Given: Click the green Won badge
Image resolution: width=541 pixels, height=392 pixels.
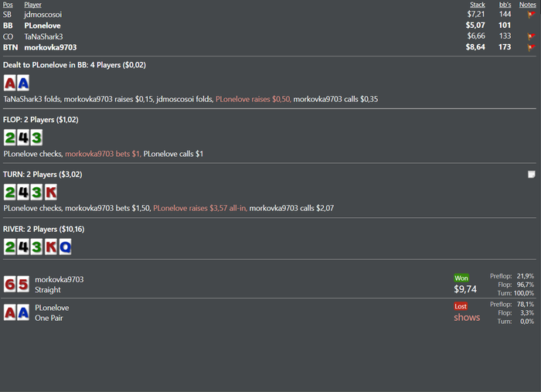Looking at the screenshot, I should tap(461, 278).
